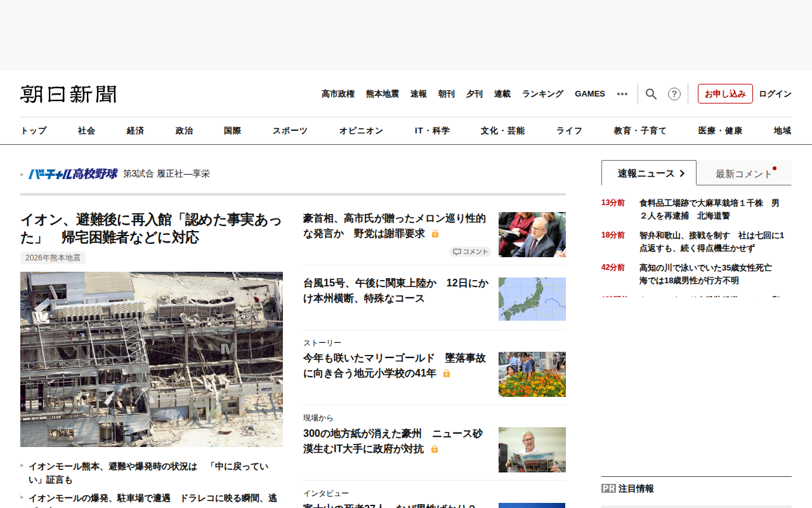Select ライフ in the navigation bar
Viewport: 812px width, 508px height.
point(570,131)
